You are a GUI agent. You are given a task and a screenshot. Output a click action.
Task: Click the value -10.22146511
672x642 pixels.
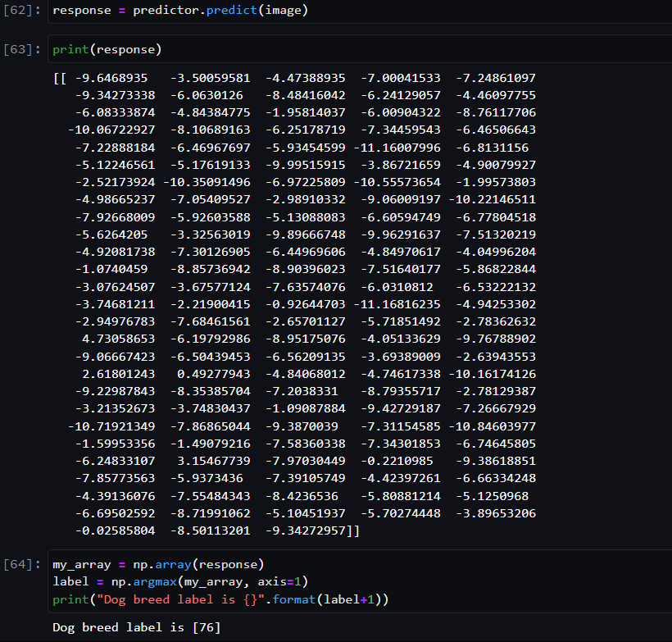(x=492, y=199)
